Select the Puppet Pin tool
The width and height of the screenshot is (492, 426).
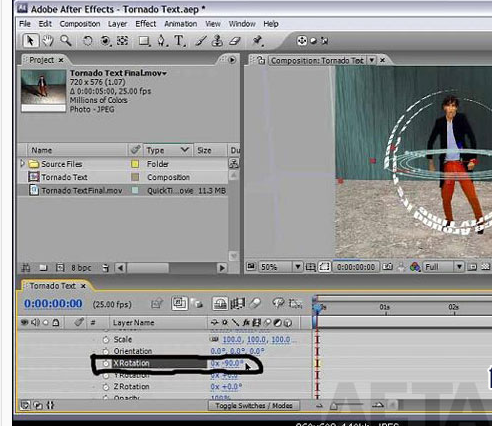tap(257, 41)
